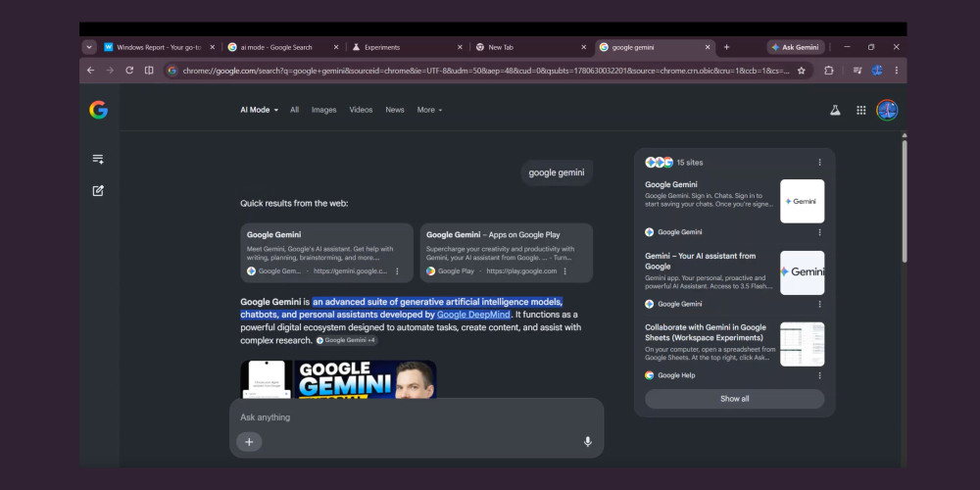This screenshot has height=490, width=980.
Task: Open the Google Gemini site listing
Action: coord(709,194)
